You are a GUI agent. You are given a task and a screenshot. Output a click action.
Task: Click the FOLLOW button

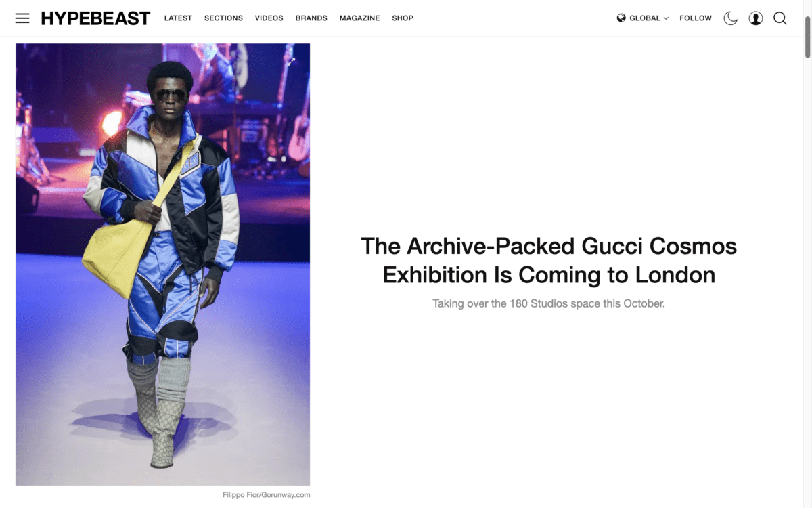point(696,18)
